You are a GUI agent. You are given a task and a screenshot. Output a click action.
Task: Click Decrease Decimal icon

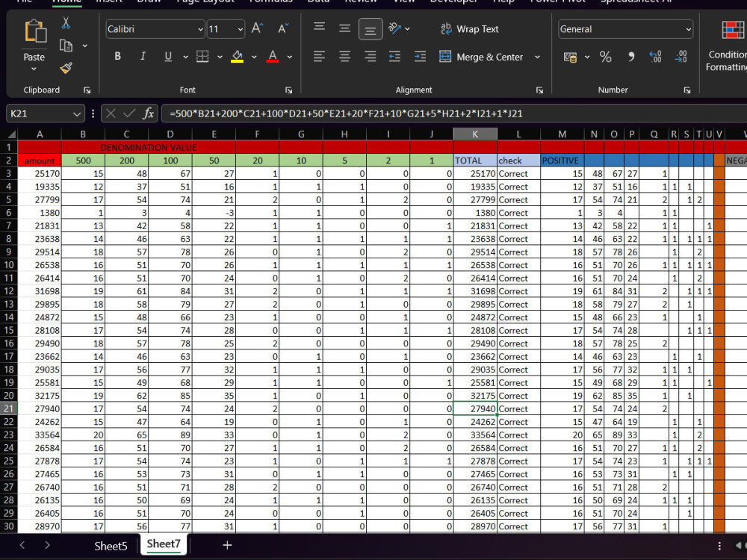pos(681,57)
